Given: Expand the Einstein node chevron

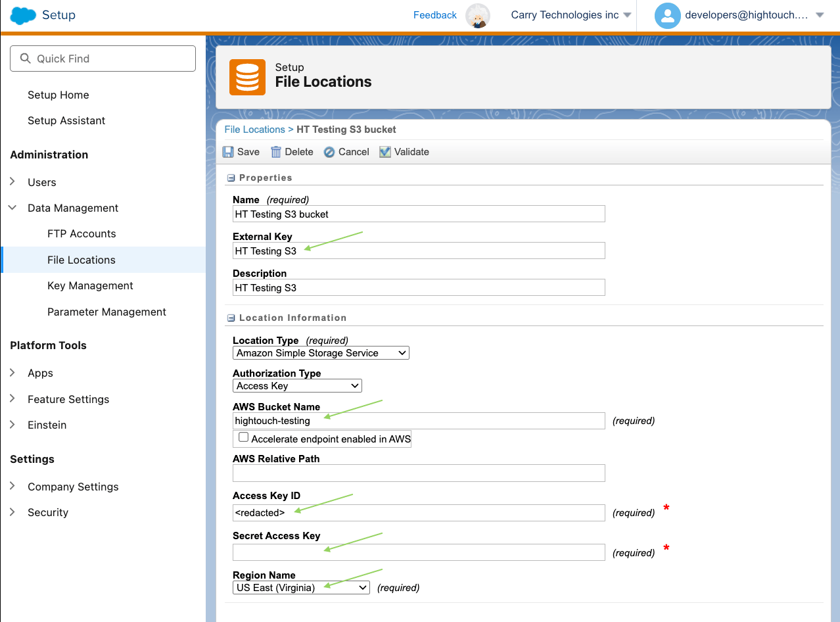Looking at the screenshot, I should point(12,425).
